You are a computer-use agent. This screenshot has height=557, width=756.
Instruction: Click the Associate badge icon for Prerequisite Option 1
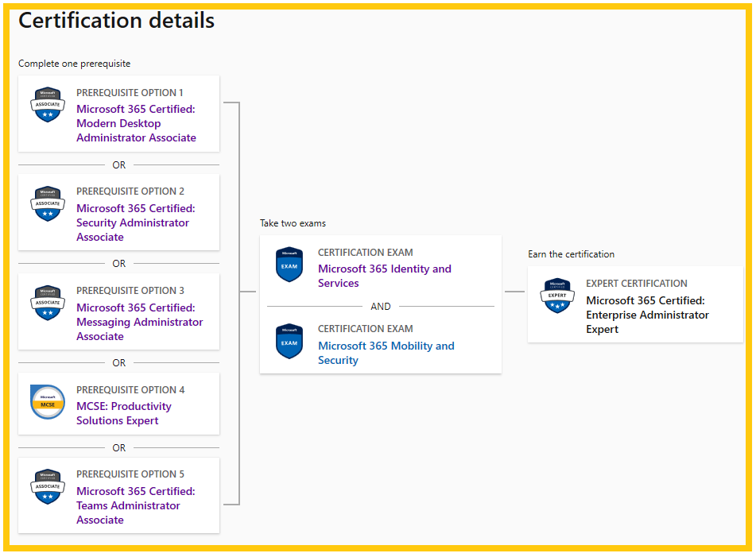47,105
